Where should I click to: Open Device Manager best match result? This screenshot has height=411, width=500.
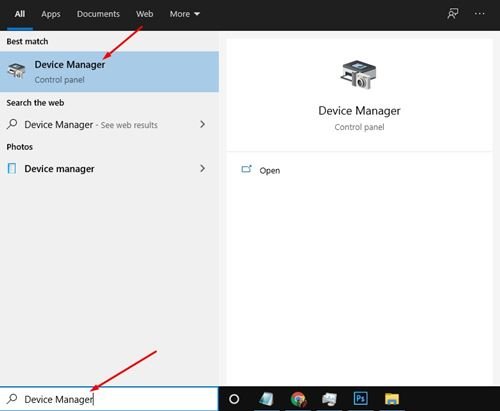tap(109, 72)
